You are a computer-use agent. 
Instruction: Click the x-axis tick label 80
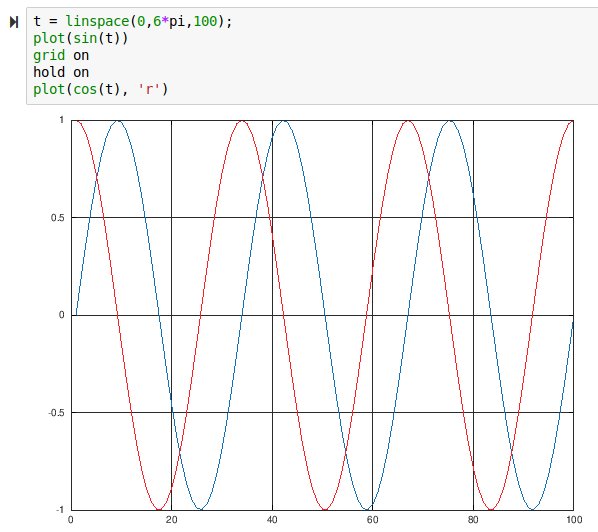coord(473,519)
